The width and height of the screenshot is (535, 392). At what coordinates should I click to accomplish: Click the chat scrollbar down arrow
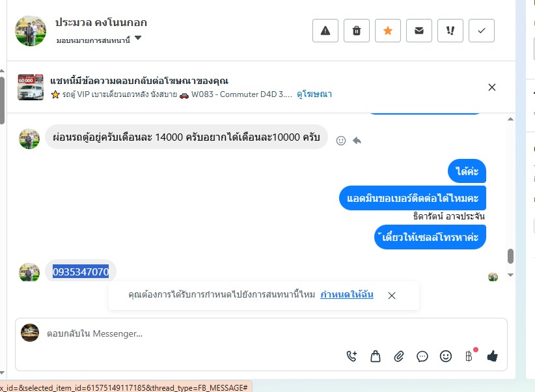click(x=510, y=275)
